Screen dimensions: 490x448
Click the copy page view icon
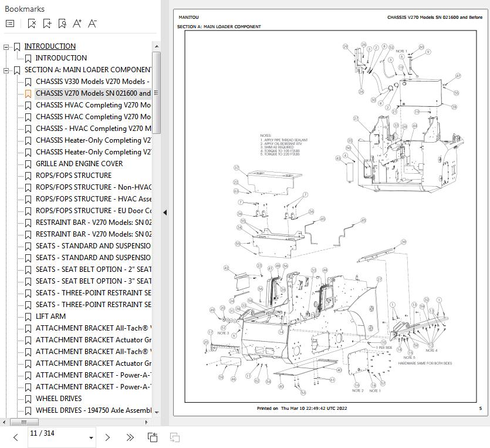(x=153, y=437)
